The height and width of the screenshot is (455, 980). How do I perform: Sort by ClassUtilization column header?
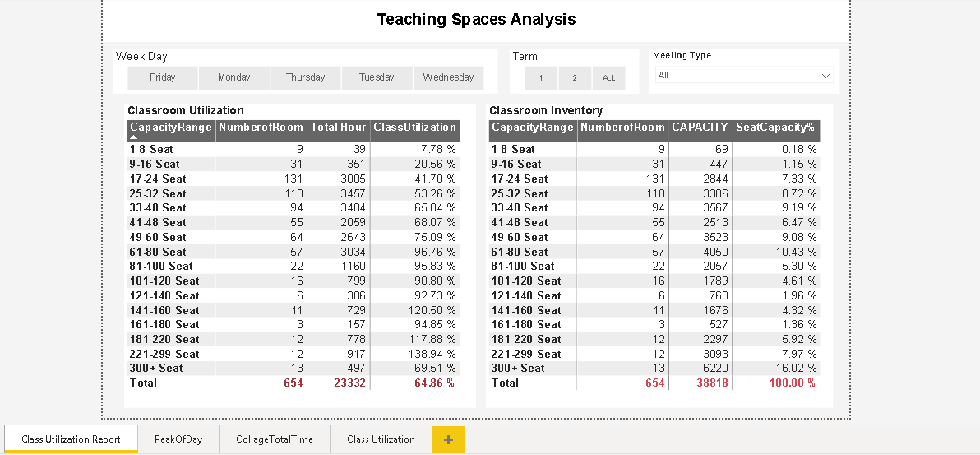click(415, 128)
